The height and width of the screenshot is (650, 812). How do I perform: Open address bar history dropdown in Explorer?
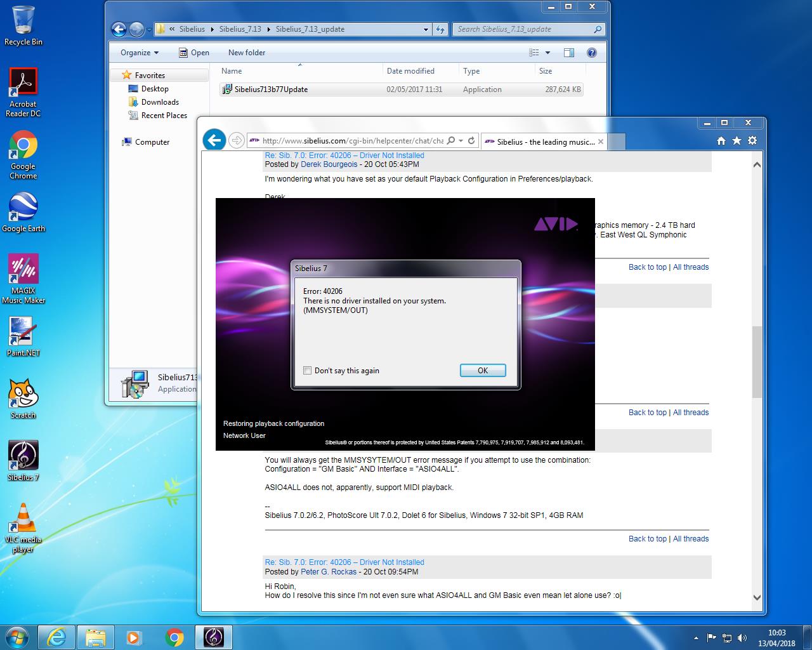(426, 29)
